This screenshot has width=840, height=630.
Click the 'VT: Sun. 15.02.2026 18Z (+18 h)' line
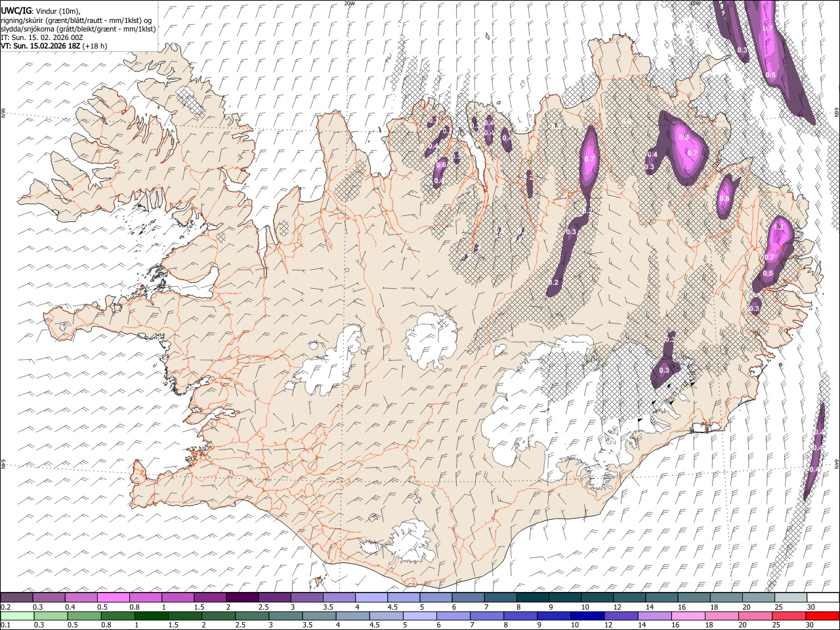54,46
